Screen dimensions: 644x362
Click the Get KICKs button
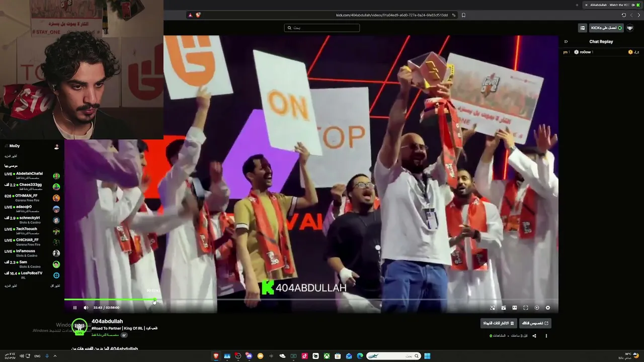pos(606,28)
